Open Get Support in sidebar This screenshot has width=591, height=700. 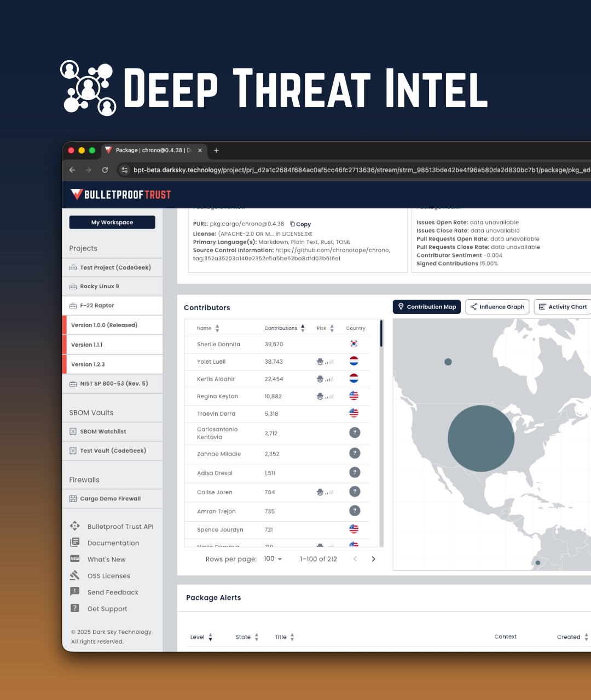[x=99, y=608]
